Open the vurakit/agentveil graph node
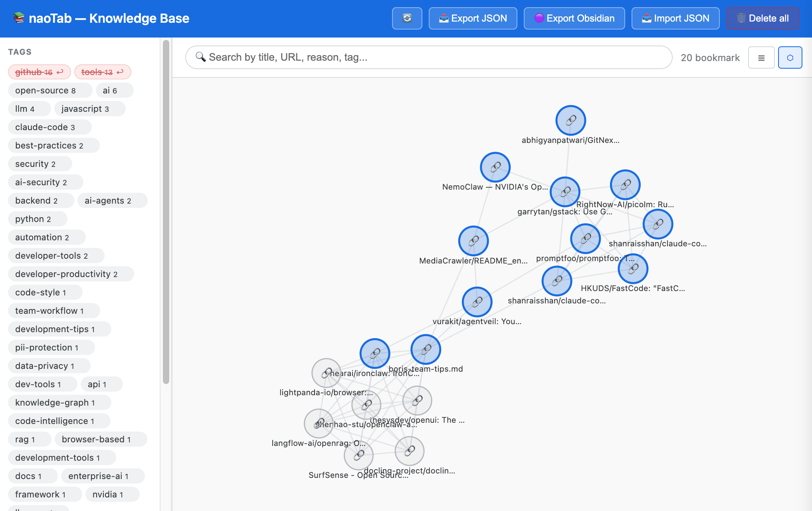812x511 pixels. coord(477,302)
